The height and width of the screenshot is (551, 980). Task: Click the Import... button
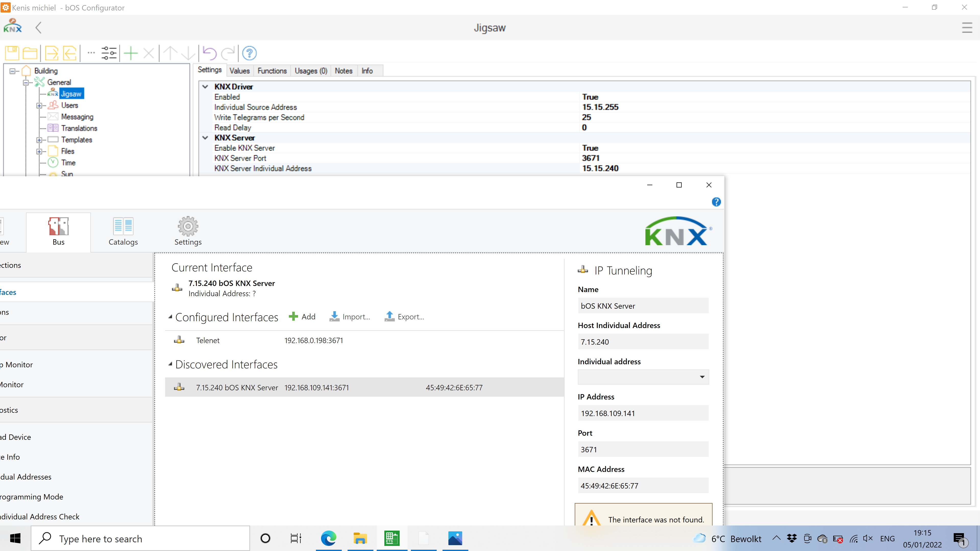tap(350, 316)
